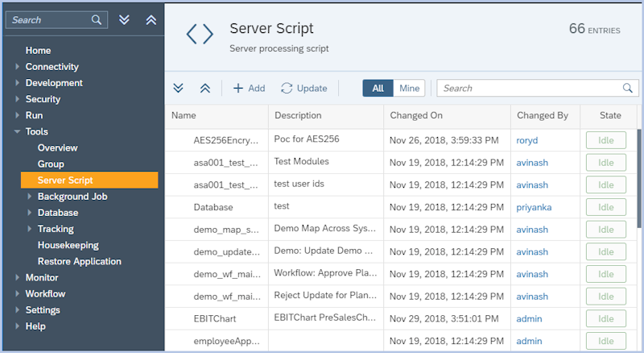Select Restore Application menu item
Screen dimensions: 644x353
click(x=79, y=261)
